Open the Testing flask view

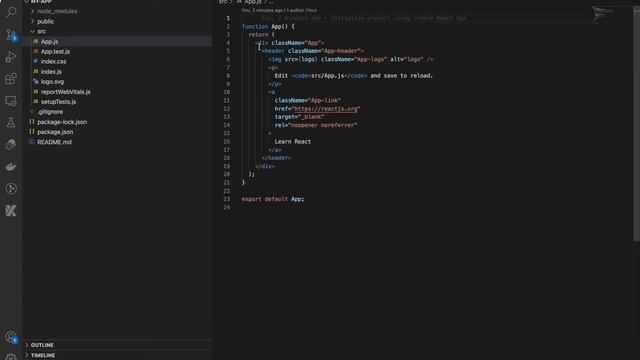pos(11,122)
